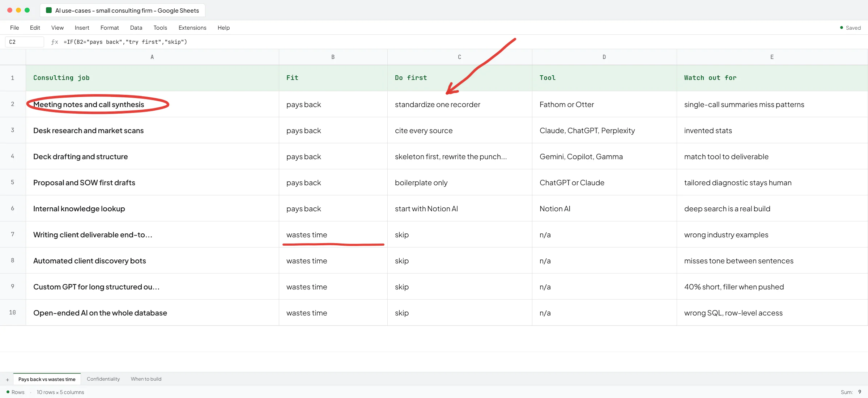This screenshot has width=868, height=398.
Task: Select the Meeting notes and call synthesis cell
Action: tap(152, 104)
